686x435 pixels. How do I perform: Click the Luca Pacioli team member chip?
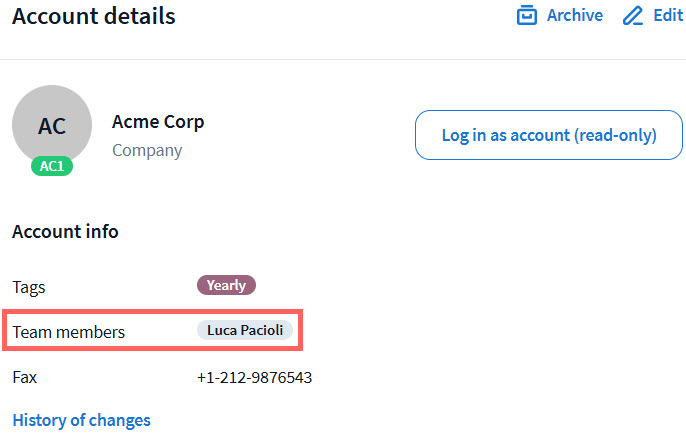click(x=245, y=330)
